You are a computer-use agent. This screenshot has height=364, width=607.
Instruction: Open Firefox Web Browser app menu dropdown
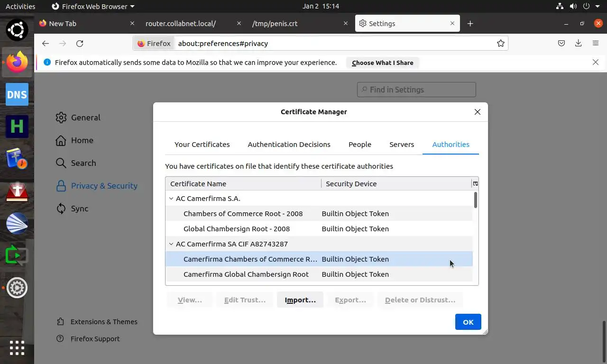pyautogui.click(x=93, y=7)
